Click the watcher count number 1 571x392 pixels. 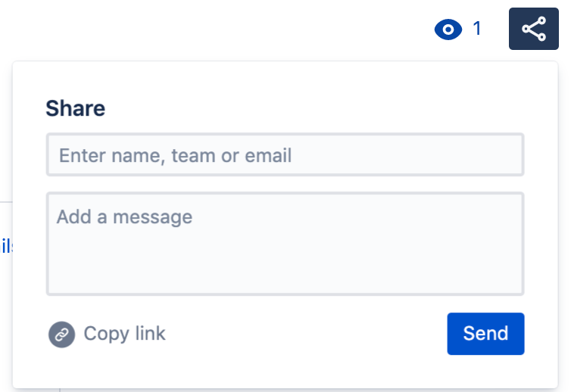[x=477, y=29]
